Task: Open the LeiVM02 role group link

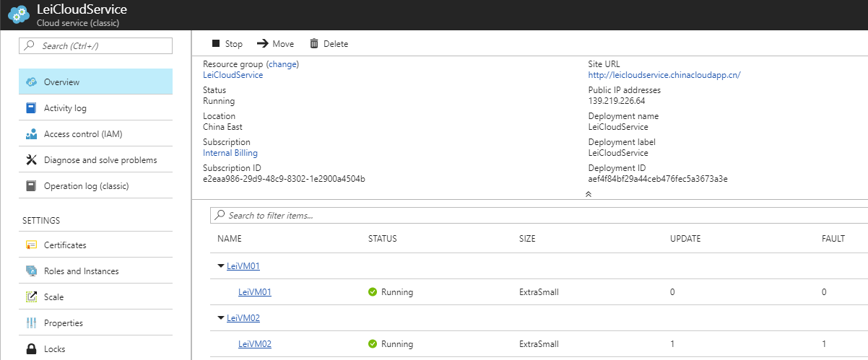Action: [x=243, y=318]
